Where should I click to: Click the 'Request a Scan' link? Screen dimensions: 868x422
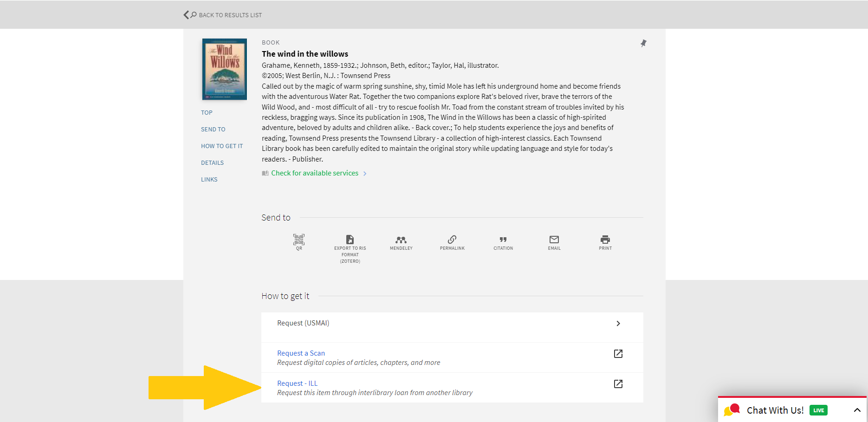click(301, 353)
